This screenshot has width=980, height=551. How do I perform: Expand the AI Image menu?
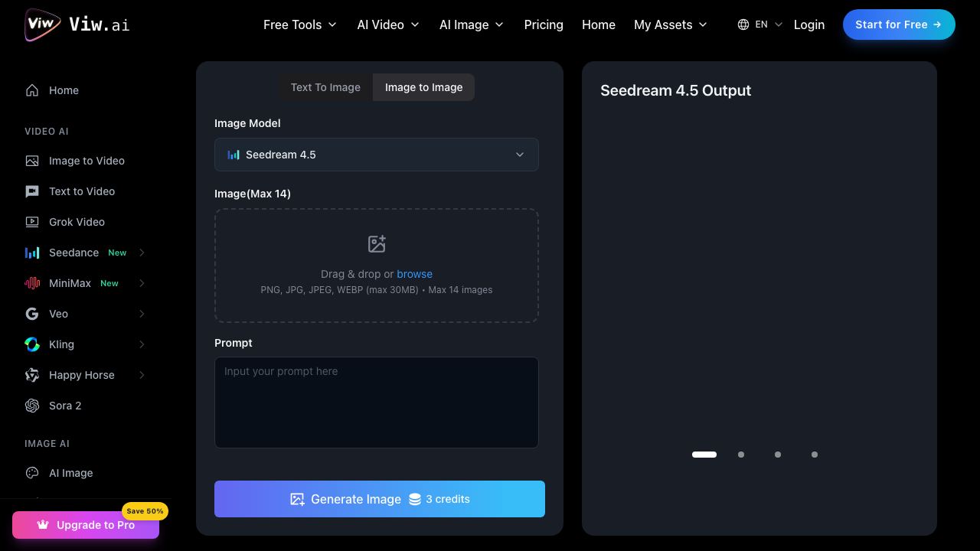(x=472, y=24)
